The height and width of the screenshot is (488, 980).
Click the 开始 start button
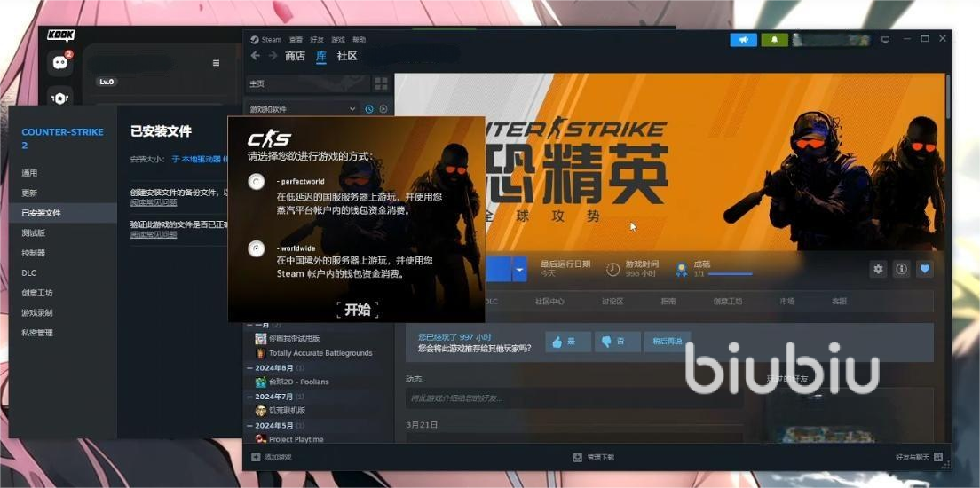click(x=357, y=310)
